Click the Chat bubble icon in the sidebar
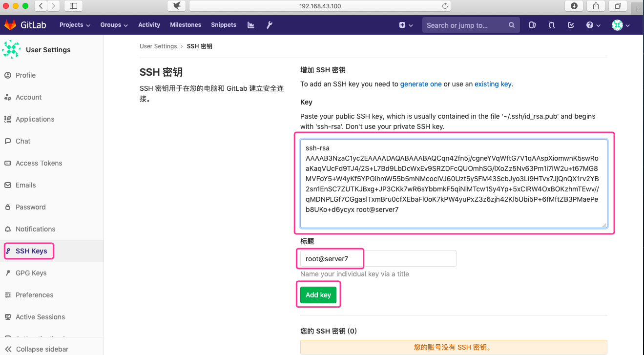 (x=7, y=141)
